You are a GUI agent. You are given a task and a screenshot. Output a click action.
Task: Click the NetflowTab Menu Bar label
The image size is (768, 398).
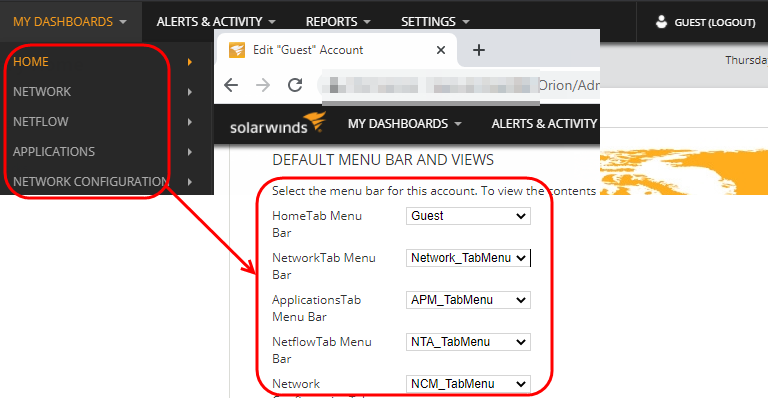[322, 351]
